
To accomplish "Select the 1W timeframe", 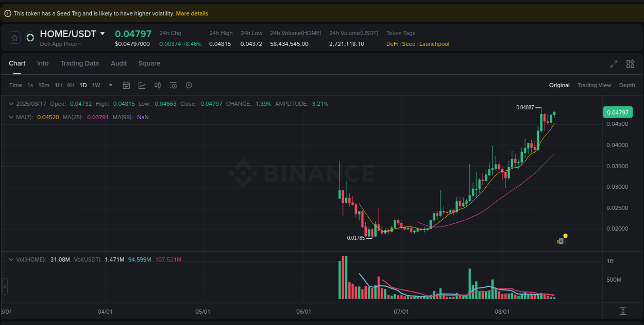I will coord(96,85).
